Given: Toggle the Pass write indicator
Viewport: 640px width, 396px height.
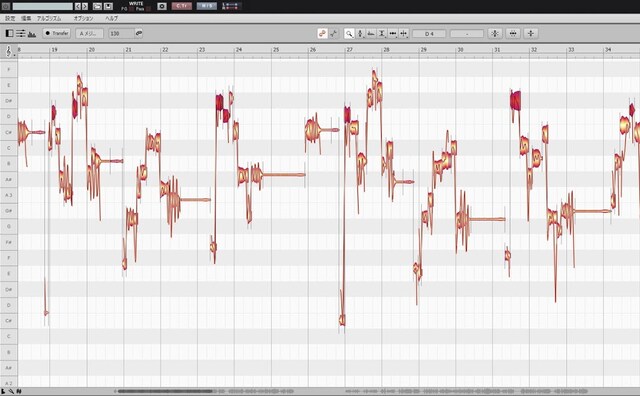Looking at the screenshot, I should (148, 9).
